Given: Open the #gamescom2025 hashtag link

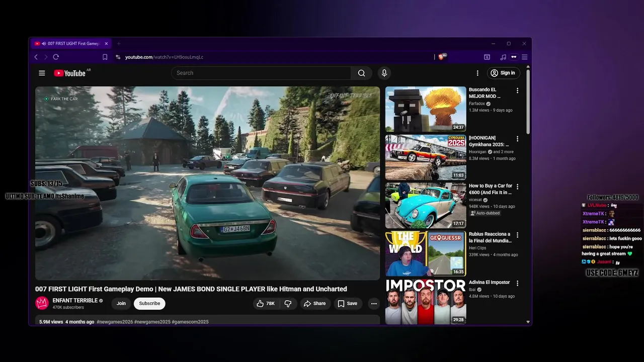Looking at the screenshot, I should (190, 322).
